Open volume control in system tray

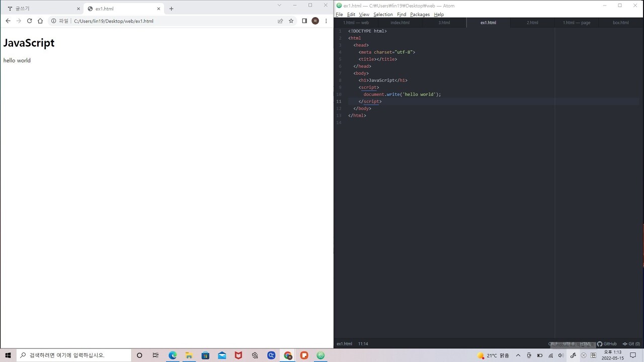pyautogui.click(x=561, y=355)
